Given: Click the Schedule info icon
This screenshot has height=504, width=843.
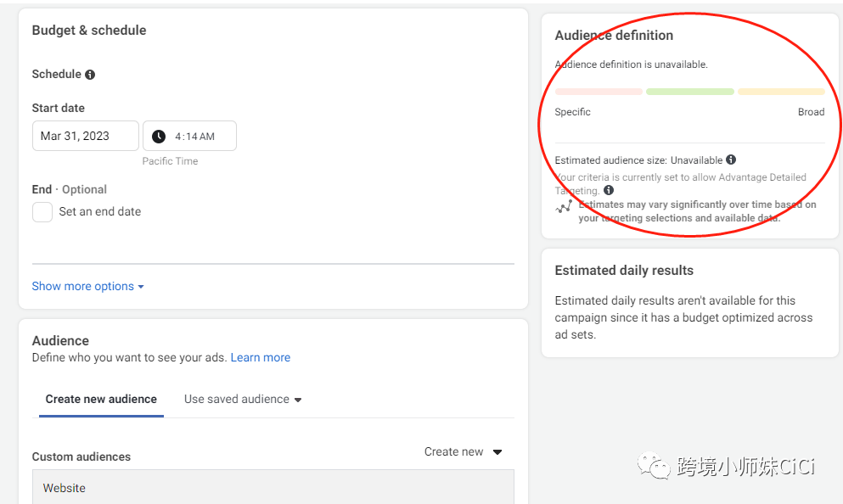Looking at the screenshot, I should [x=90, y=75].
